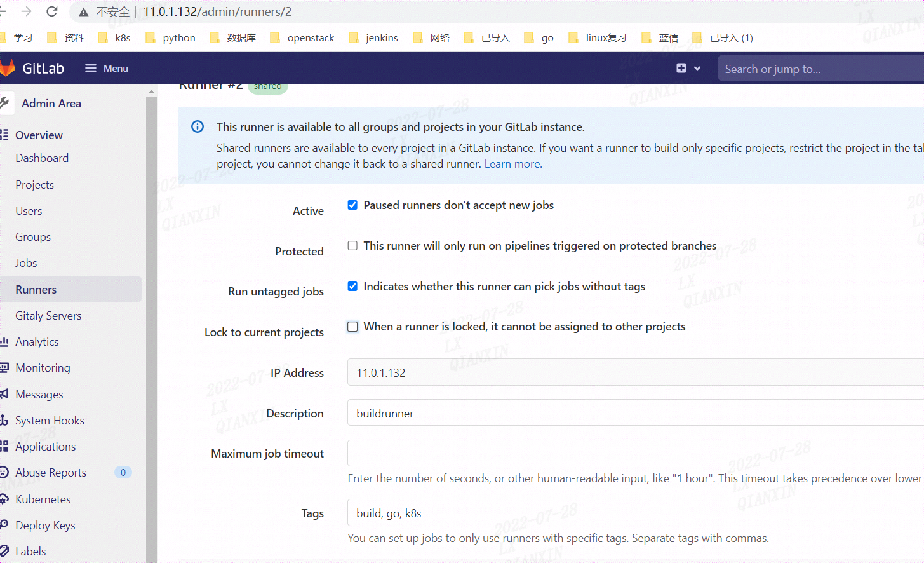924x563 pixels.
Task: Click the Messages megaphone icon
Action: point(4,394)
